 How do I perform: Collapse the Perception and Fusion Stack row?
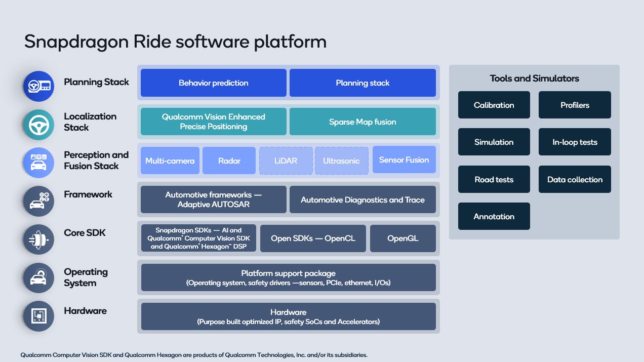(289, 160)
